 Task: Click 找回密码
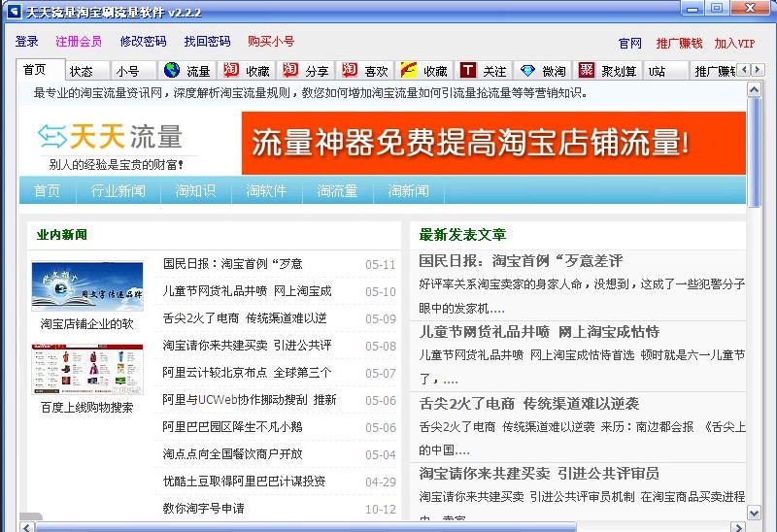pos(207,41)
